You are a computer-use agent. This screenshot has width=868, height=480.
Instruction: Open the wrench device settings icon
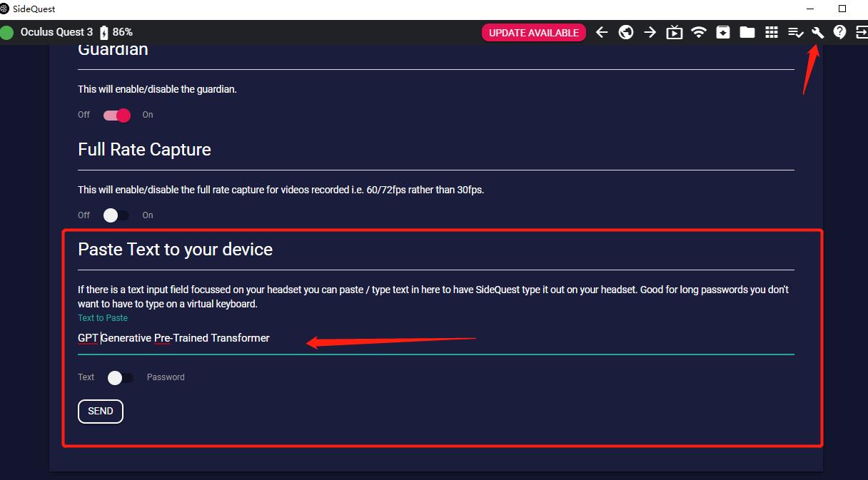[x=818, y=32]
